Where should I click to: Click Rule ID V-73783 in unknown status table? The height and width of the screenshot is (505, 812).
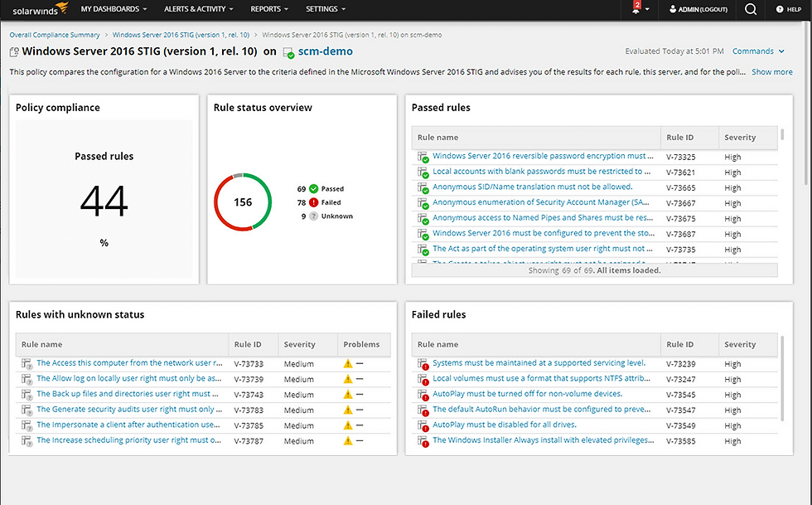(x=249, y=410)
